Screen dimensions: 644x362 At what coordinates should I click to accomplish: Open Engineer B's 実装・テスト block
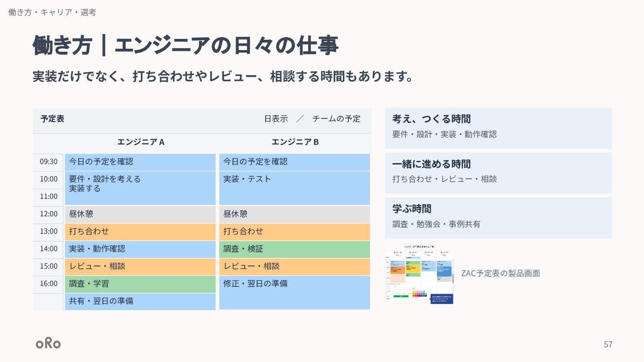coord(295,188)
